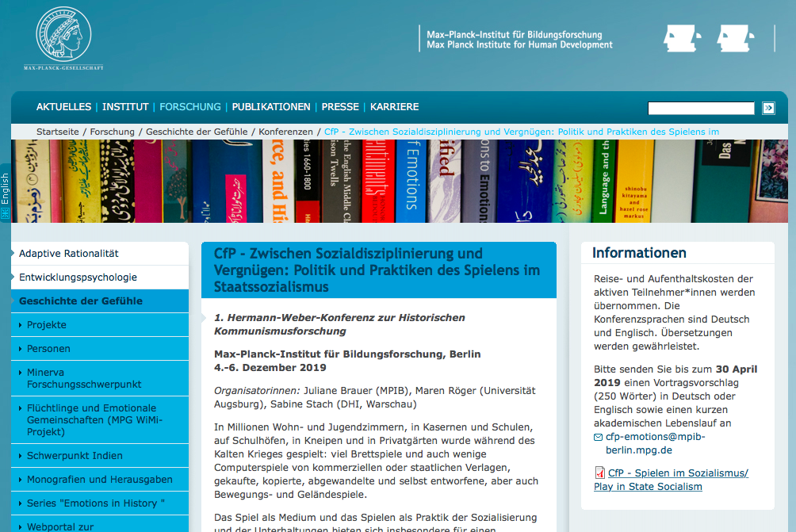Expand Personen sidebar item
This screenshot has width=796, height=532.
pyautogui.click(x=100, y=349)
